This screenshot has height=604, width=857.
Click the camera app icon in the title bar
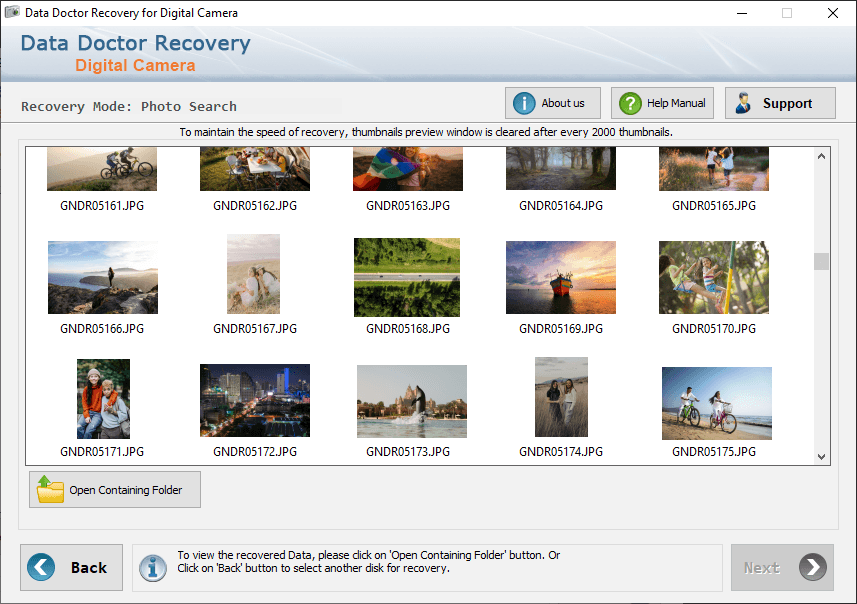(12, 12)
